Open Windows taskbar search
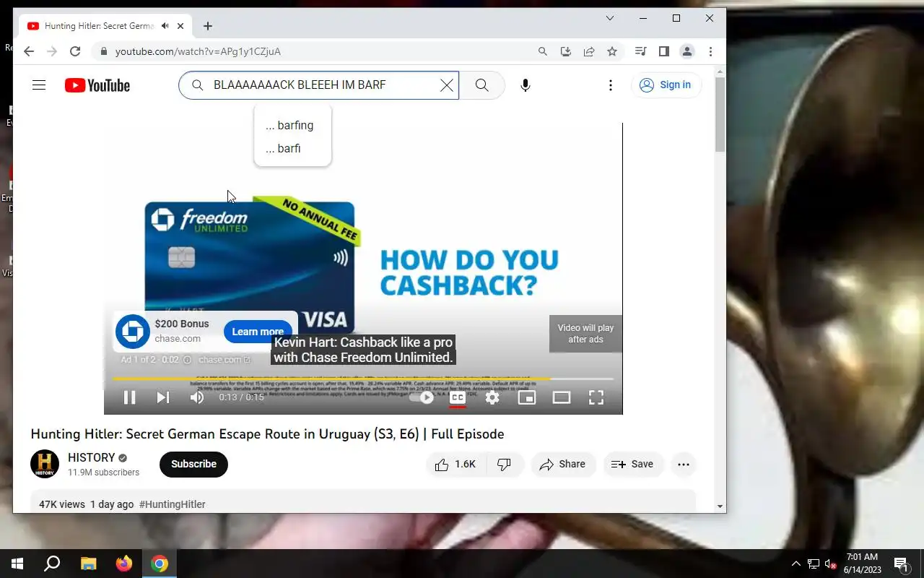This screenshot has width=924, height=578. point(52,564)
